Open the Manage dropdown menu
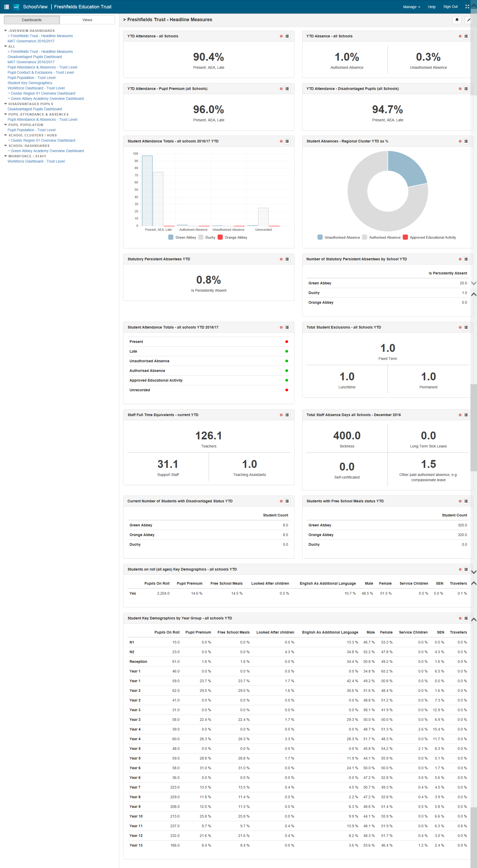This screenshot has width=477, height=868. click(411, 7)
